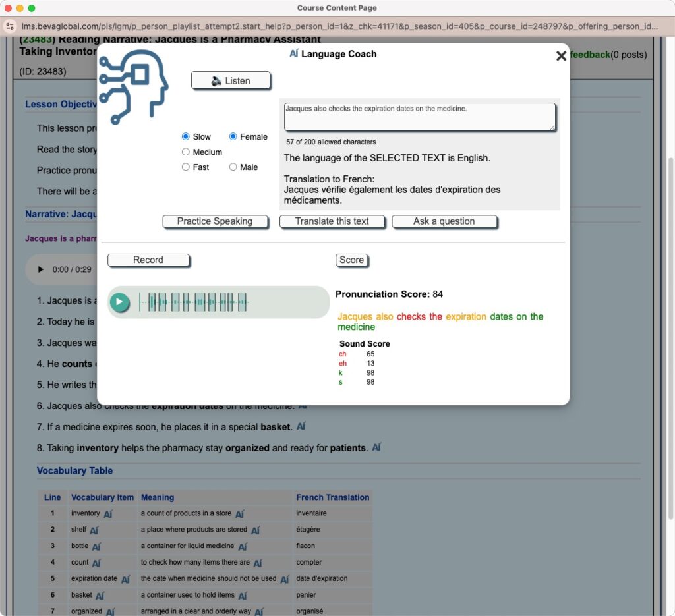The image size is (675, 616).
Task: Click AI icon next to expiration date
Action: 125,580
